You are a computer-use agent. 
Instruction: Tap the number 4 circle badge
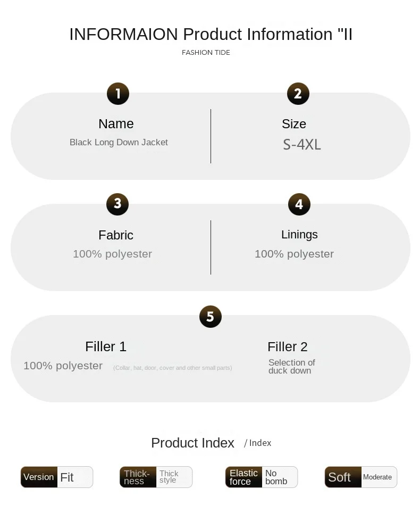[x=299, y=204]
